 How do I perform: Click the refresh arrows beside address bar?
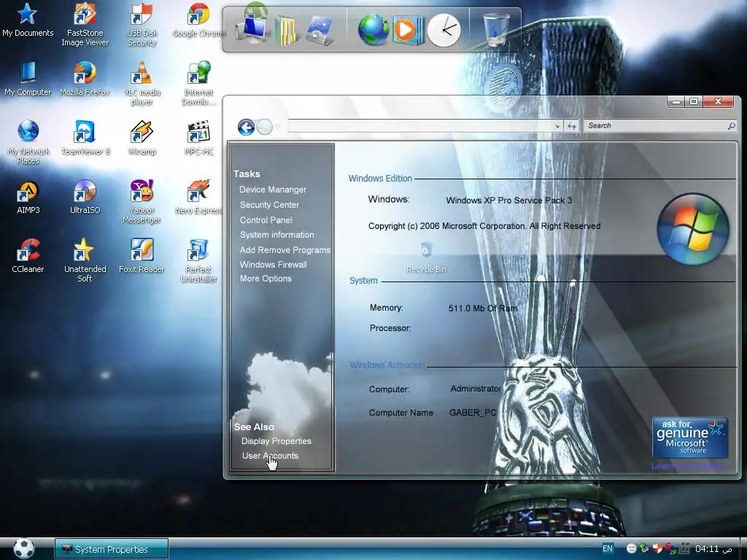[572, 125]
